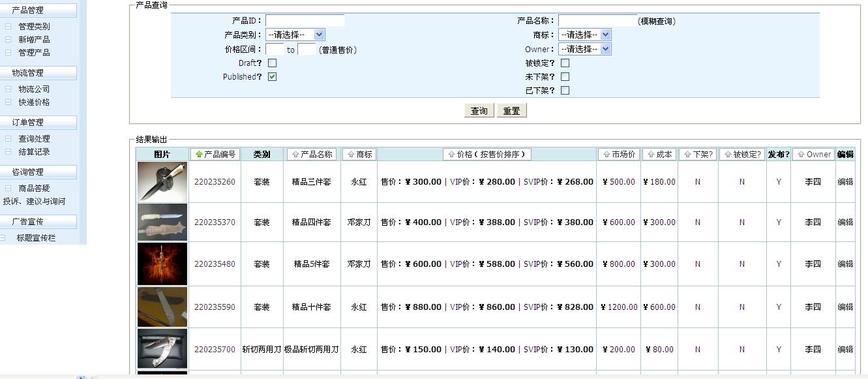This screenshot has height=379, width=868.
Task: Select market price ¥1200.00 cell
Action: point(619,307)
